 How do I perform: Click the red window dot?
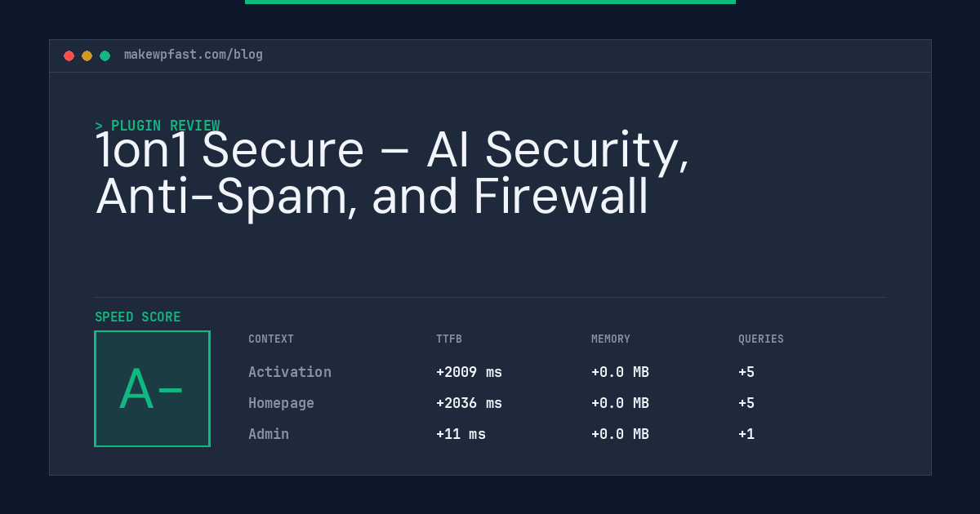tap(69, 55)
